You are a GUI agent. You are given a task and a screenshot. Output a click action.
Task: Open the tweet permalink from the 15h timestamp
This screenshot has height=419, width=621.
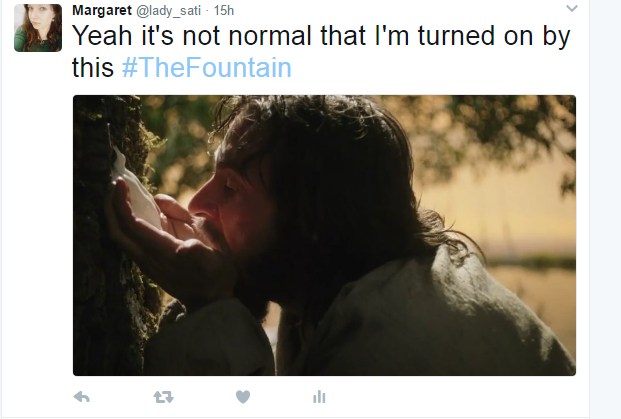(224, 10)
